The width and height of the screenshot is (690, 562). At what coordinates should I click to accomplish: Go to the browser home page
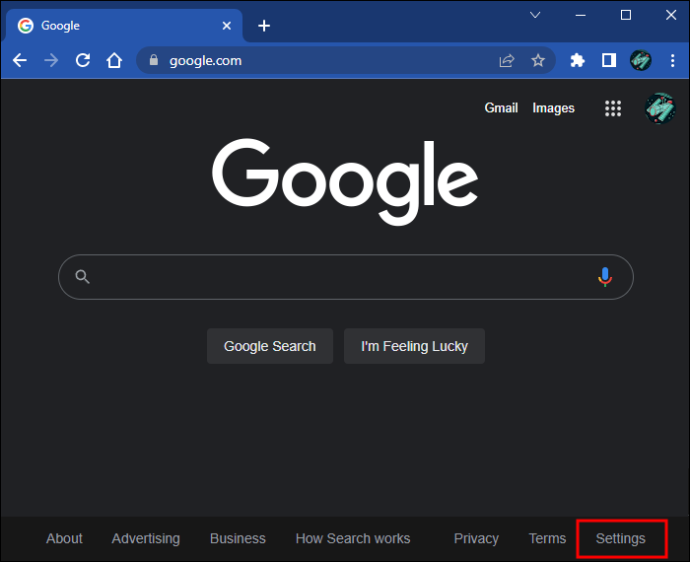[x=114, y=60]
